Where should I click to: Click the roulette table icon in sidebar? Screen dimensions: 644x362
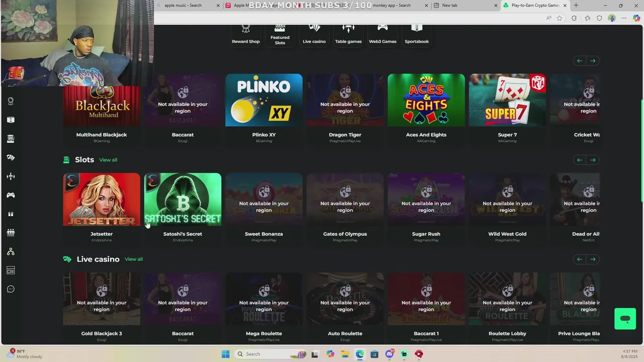coord(11,176)
